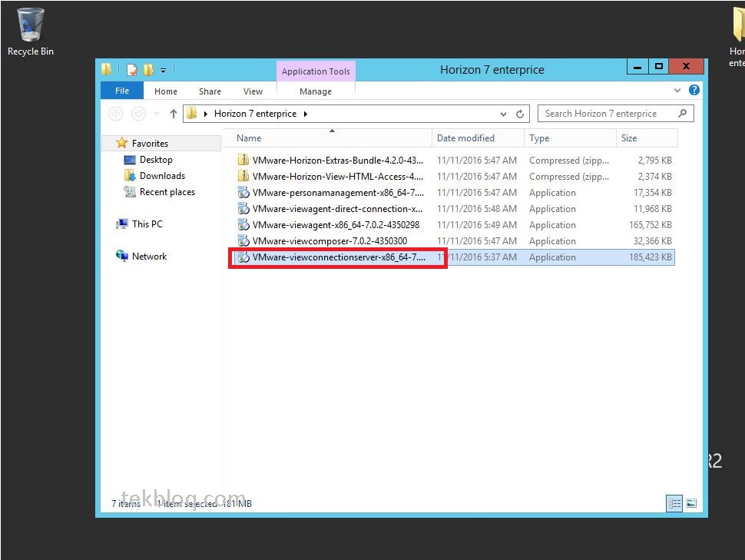Open the recent locations dropdown arrow
745x560 pixels.
coord(157,114)
